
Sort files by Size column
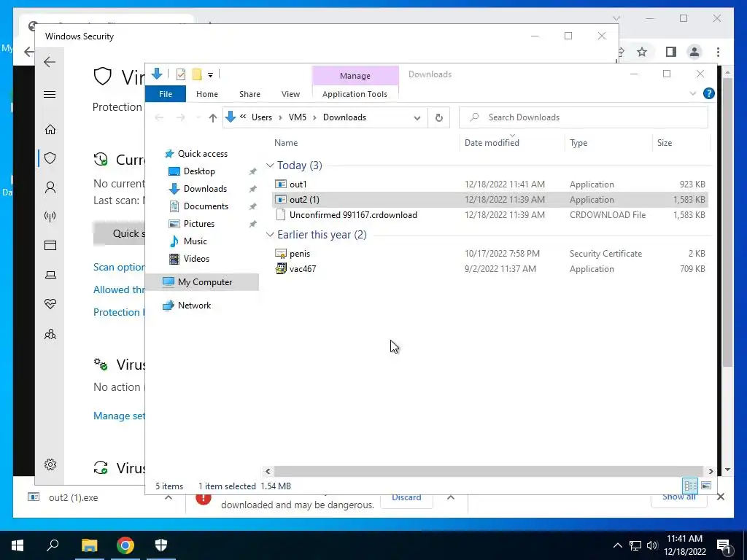pos(664,143)
